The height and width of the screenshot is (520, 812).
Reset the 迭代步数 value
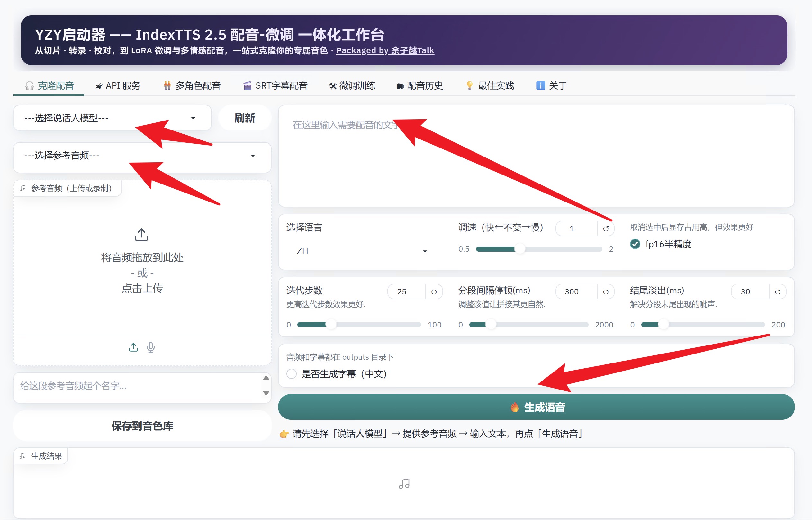point(434,292)
